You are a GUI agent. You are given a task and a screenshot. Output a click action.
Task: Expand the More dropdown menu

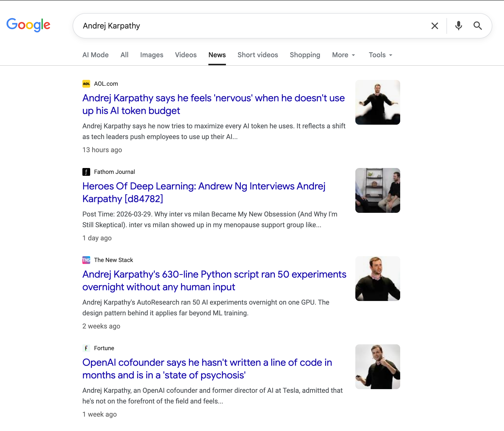point(343,55)
